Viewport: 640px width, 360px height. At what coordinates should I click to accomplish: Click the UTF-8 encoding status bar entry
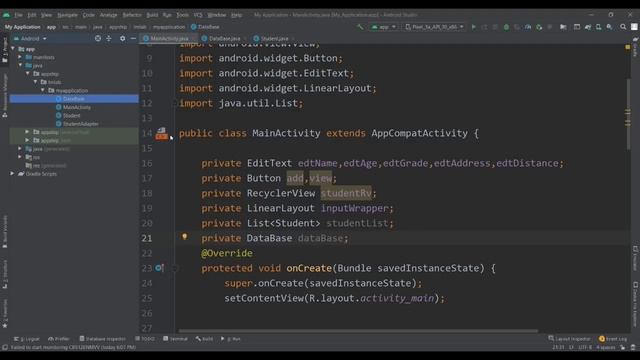(x=585, y=347)
